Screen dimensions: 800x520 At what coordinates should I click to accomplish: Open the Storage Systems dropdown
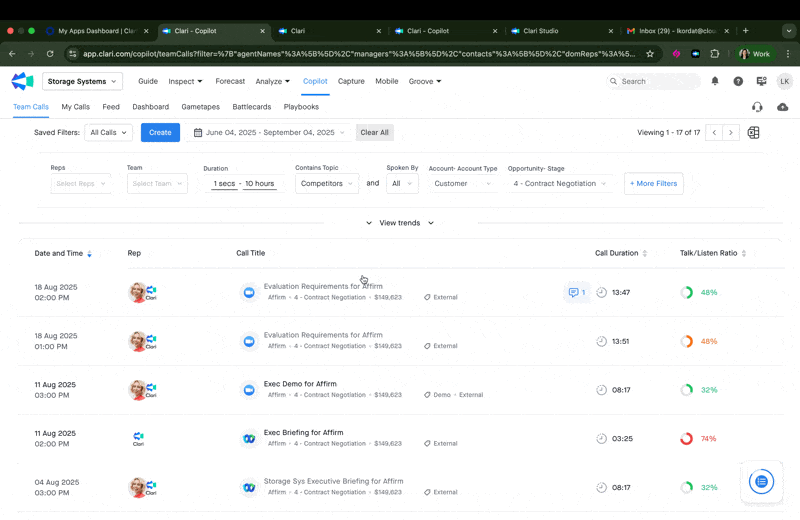pos(82,81)
